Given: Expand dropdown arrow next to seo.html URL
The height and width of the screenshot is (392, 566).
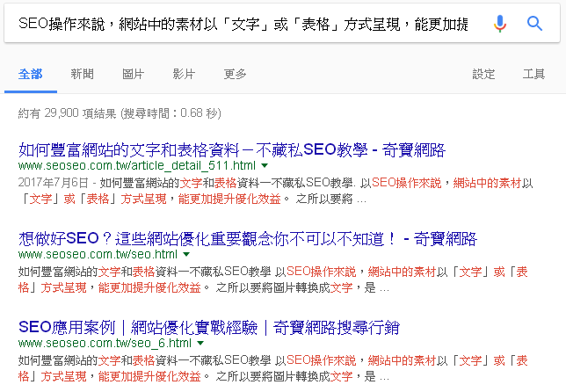Looking at the screenshot, I should coord(186,255).
